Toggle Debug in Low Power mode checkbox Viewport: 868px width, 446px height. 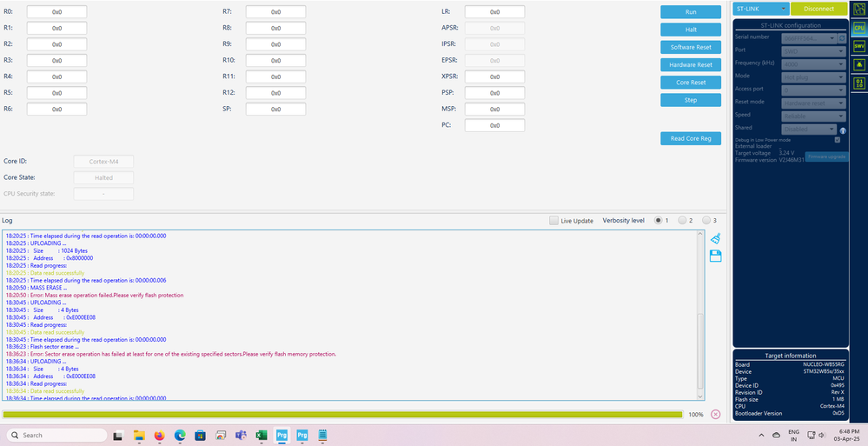838,140
